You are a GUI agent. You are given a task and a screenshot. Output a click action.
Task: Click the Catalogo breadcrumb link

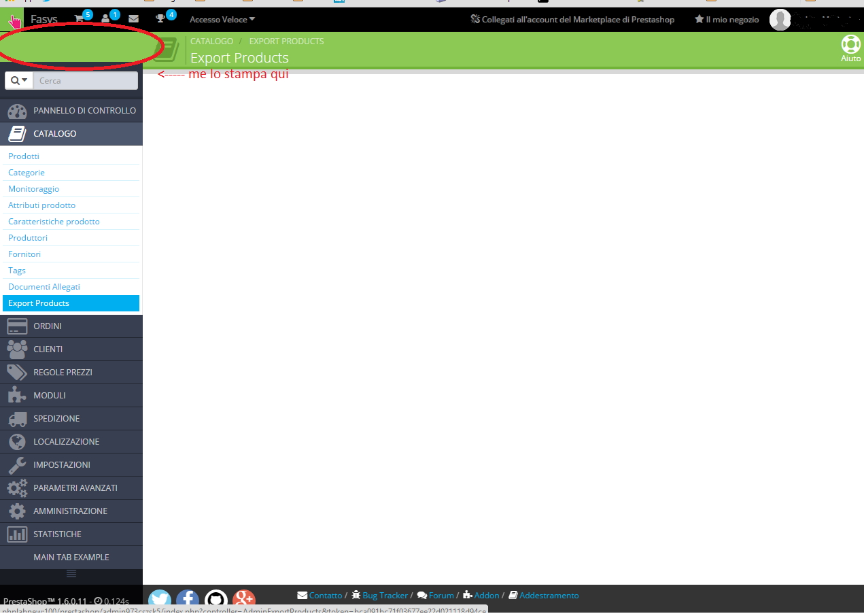[x=211, y=41]
